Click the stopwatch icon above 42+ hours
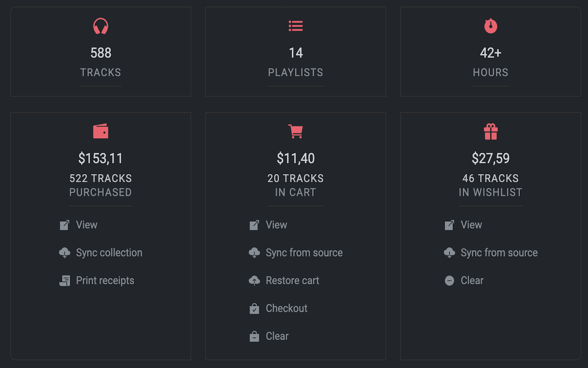588x368 pixels. [x=491, y=26]
